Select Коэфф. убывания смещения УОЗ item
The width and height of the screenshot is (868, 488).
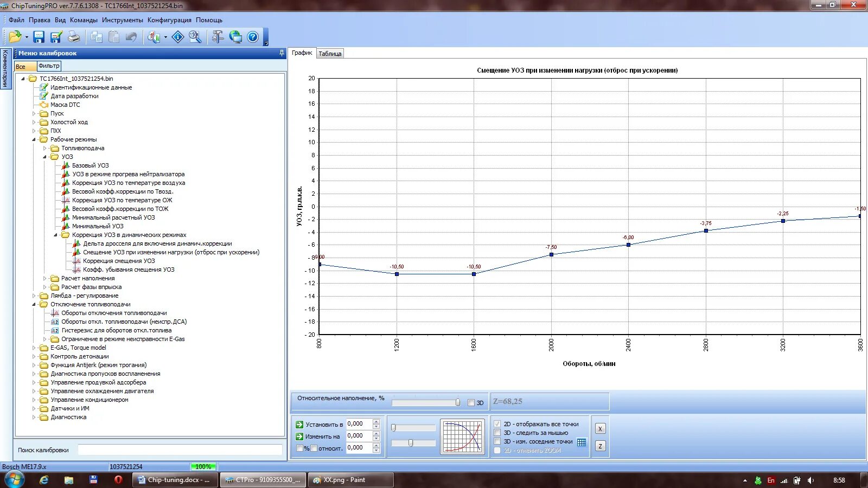(129, 269)
